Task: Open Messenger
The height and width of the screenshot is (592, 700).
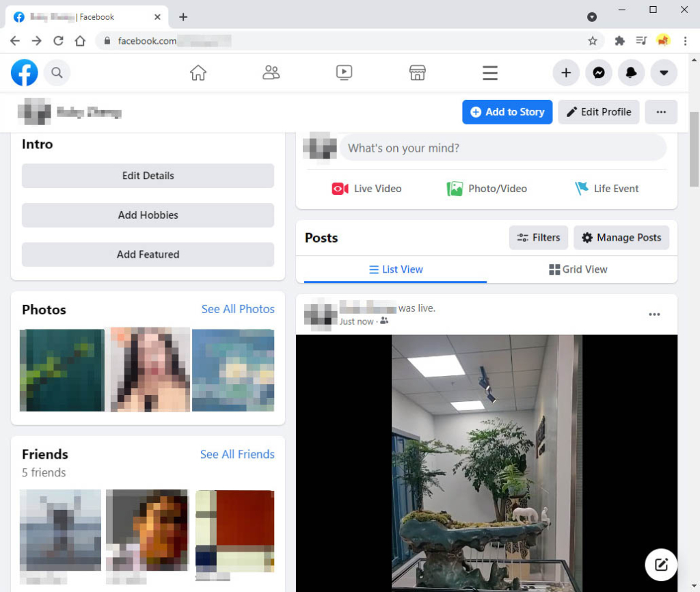Action: click(x=598, y=72)
